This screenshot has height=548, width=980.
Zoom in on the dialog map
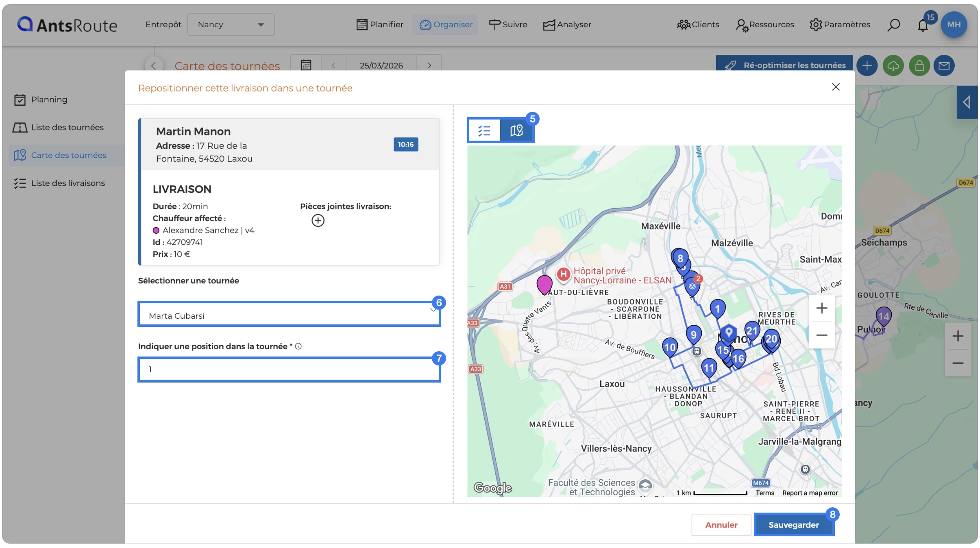click(822, 308)
